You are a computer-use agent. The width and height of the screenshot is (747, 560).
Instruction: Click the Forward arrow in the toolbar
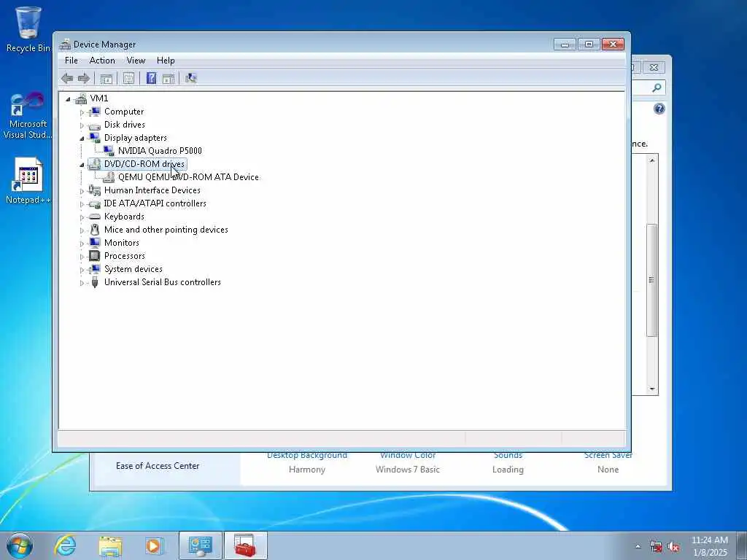click(x=84, y=79)
